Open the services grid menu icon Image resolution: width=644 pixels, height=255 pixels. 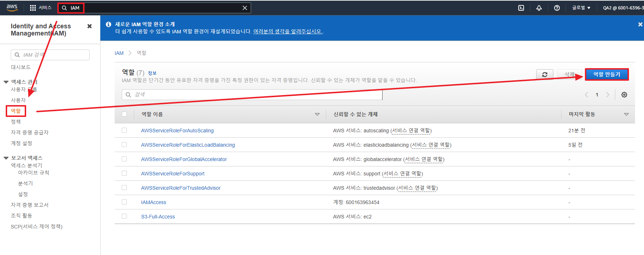(x=33, y=8)
